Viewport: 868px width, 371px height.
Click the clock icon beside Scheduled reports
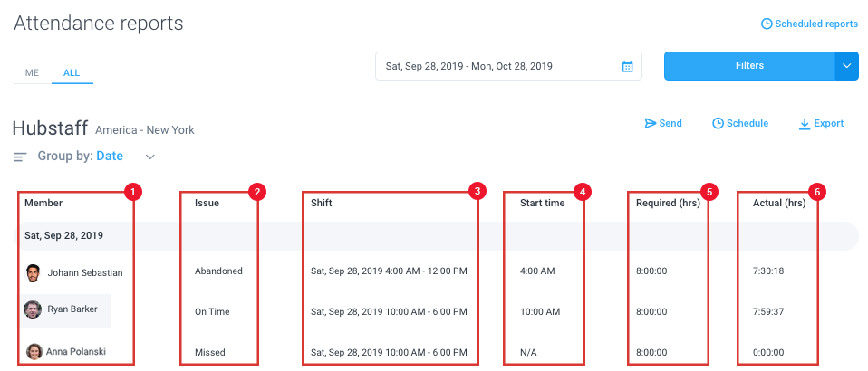pyautogui.click(x=767, y=24)
